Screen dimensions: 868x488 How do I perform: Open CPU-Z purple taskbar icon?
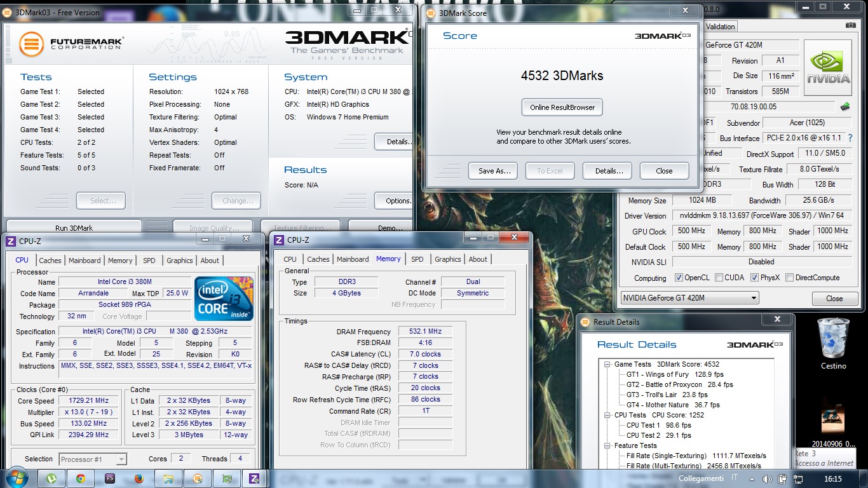pyautogui.click(x=255, y=478)
